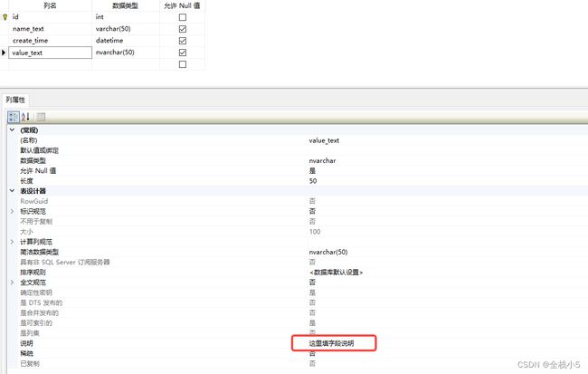This screenshot has width=588, height=374.
Task: Click the int data type cell
Action: pos(126,17)
